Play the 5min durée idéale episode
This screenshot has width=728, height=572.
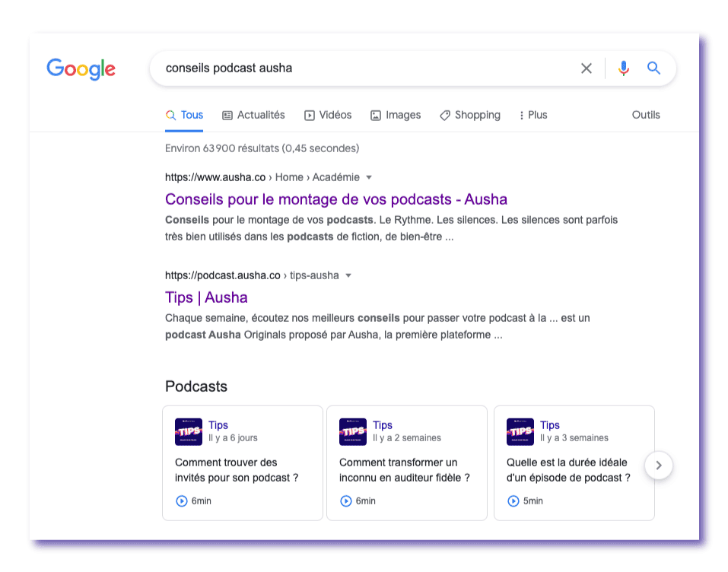pos(513,501)
